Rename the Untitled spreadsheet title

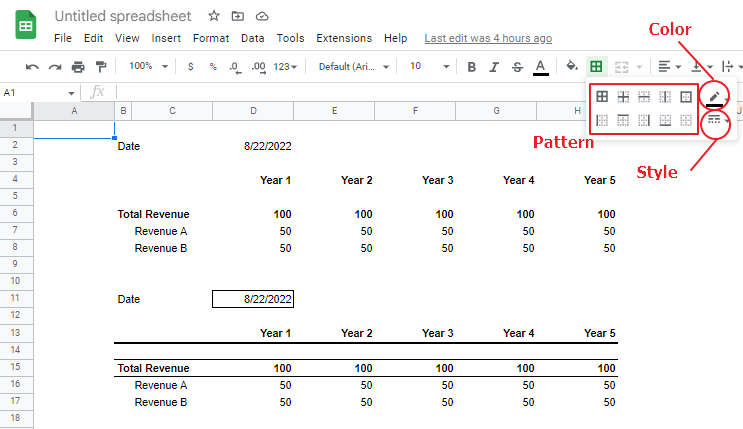[123, 16]
